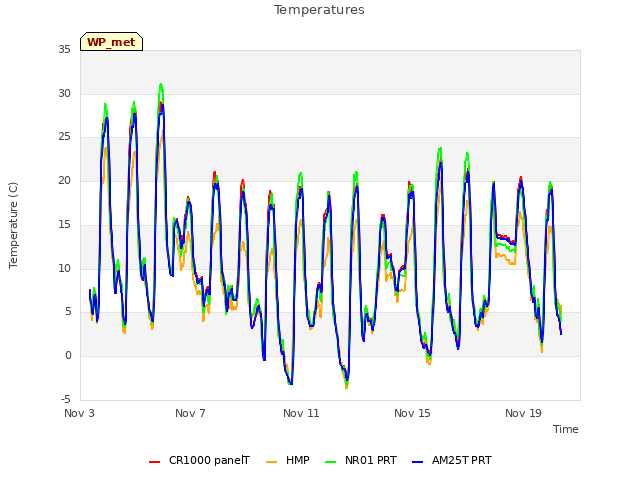Click the 25 y-axis tick label

(x=64, y=137)
